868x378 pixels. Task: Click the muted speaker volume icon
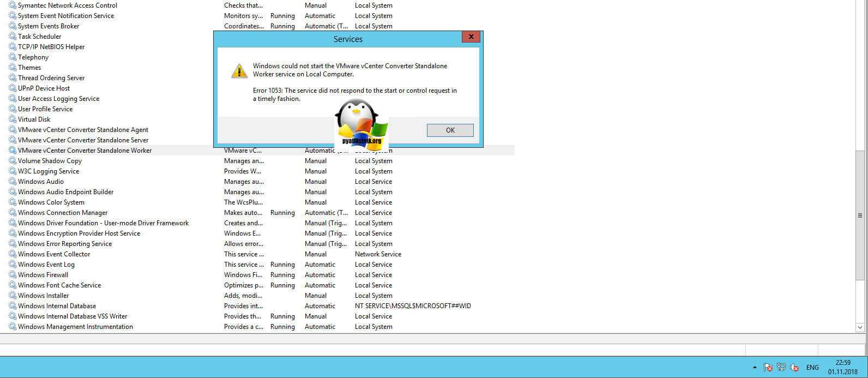coord(794,368)
